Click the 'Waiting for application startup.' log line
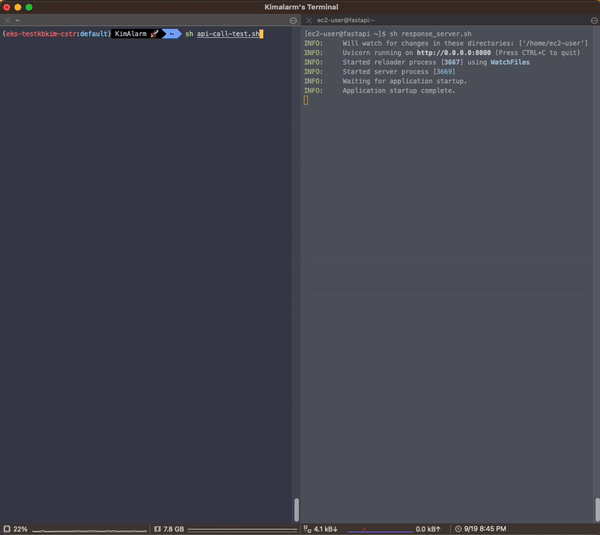The image size is (600, 535). coord(404,81)
